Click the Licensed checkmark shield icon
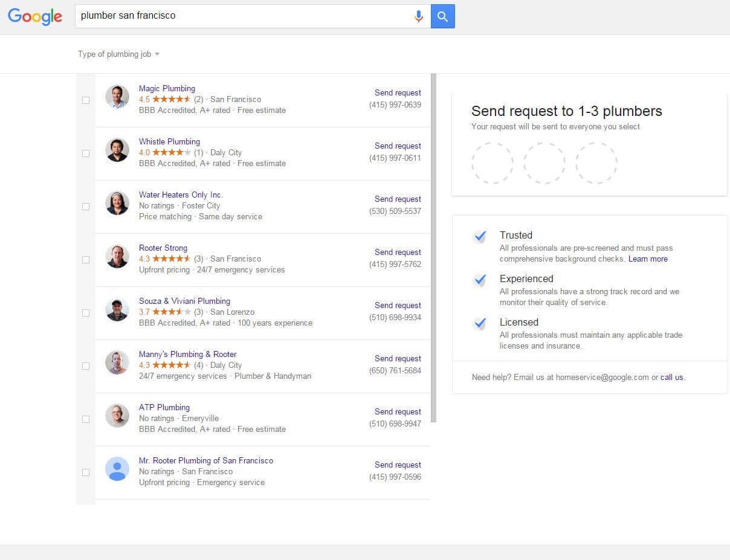Screen dimensions: 730x560 pos(480,324)
